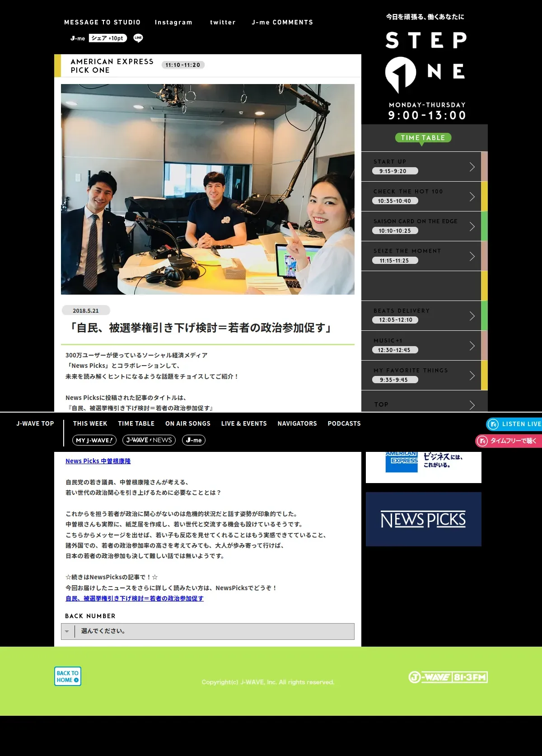The image size is (542, 756).
Task: Open START UP 9:15-9:20 segment
Action: [x=421, y=167]
